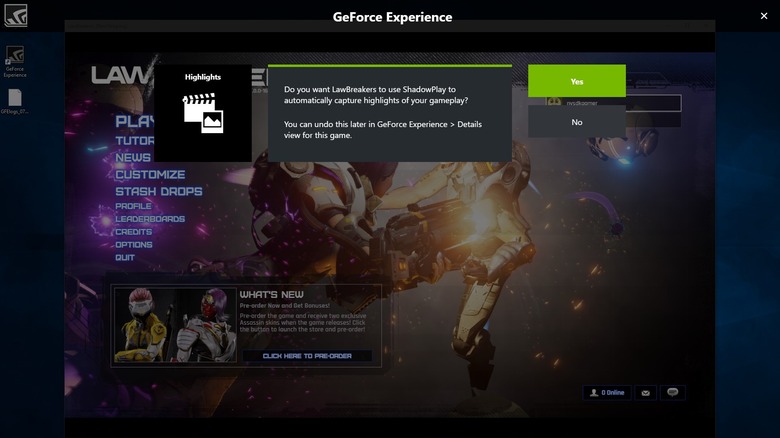Click the Highlights clapperboard icon
The height and width of the screenshot is (438, 780).
[203, 113]
